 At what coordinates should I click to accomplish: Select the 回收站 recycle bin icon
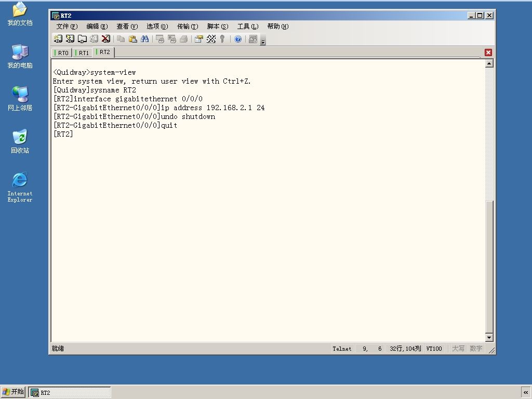(20, 141)
